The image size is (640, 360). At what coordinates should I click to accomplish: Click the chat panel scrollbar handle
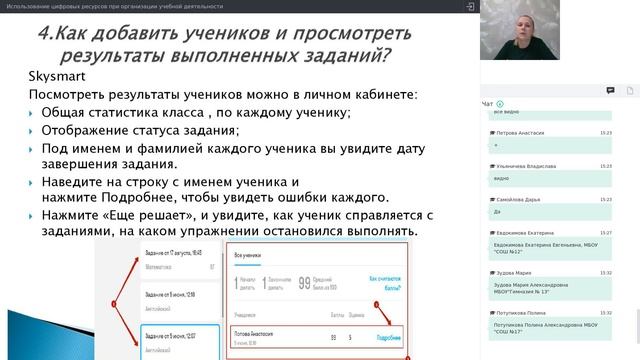click(638, 327)
